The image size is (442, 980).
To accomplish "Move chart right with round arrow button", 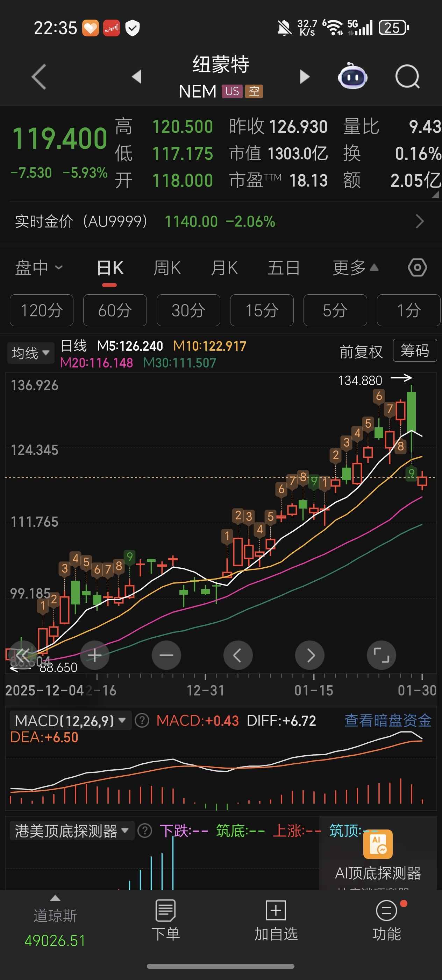I will pos(310,655).
